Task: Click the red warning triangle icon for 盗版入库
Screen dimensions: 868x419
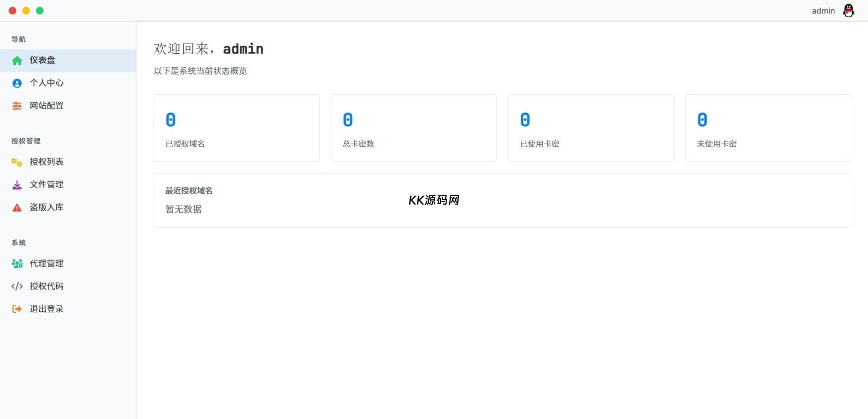Action: [x=17, y=208]
